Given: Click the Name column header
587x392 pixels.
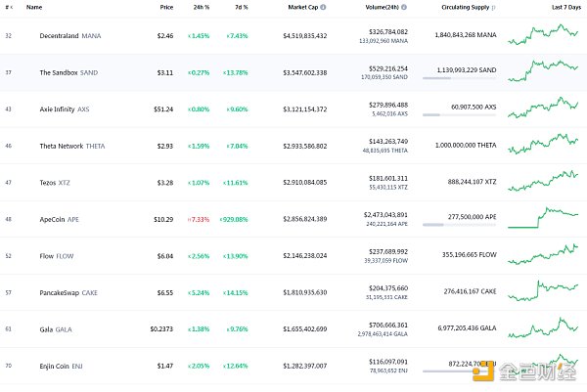Looking at the screenshot, I should click(x=34, y=7).
